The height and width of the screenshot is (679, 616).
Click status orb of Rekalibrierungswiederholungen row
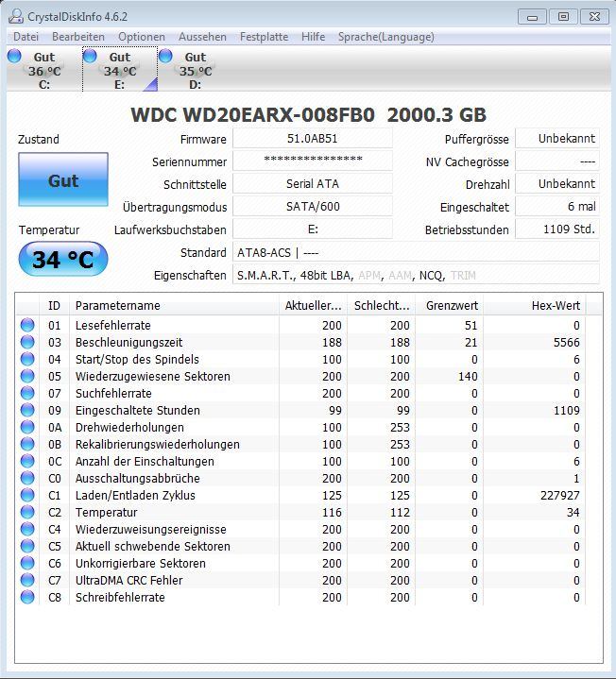(27, 444)
